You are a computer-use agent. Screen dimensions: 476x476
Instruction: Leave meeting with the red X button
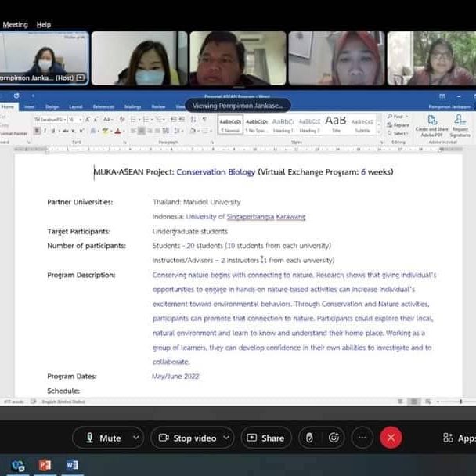(391, 438)
